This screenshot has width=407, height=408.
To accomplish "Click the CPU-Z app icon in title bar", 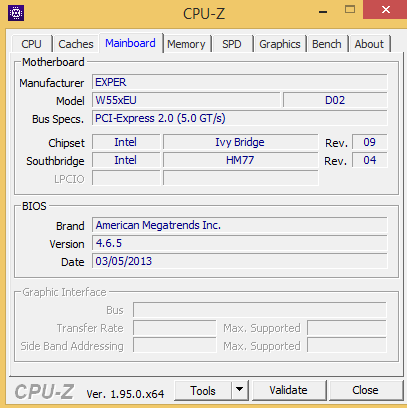I will [x=16, y=13].
